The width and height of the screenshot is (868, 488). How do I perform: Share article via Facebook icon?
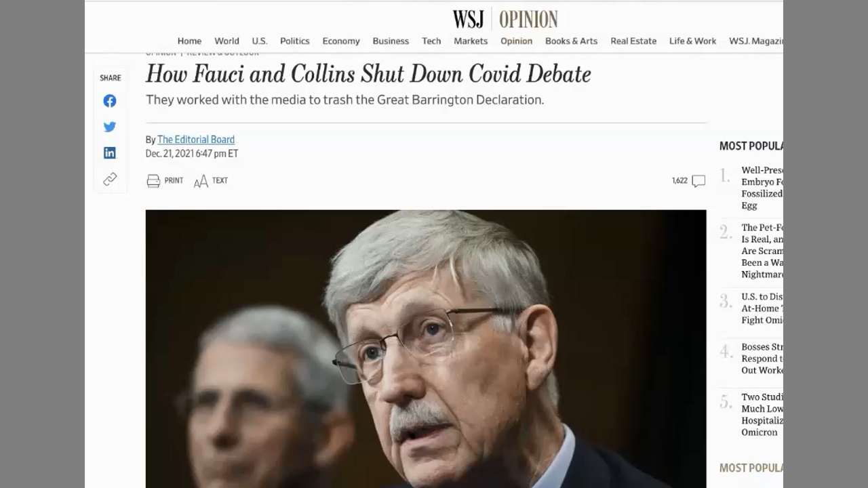(x=110, y=101)
